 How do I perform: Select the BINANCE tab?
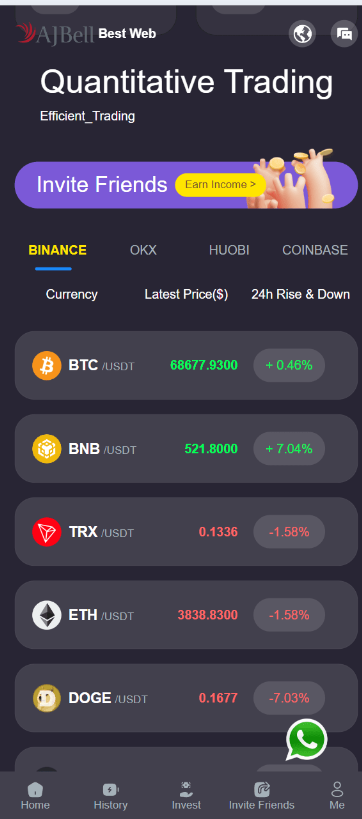click(x=57, y=250)
